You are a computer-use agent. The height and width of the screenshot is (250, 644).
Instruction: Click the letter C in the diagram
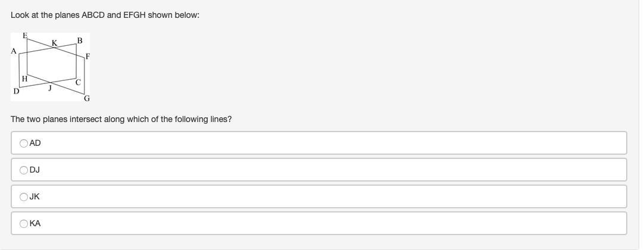click(78, 83)
